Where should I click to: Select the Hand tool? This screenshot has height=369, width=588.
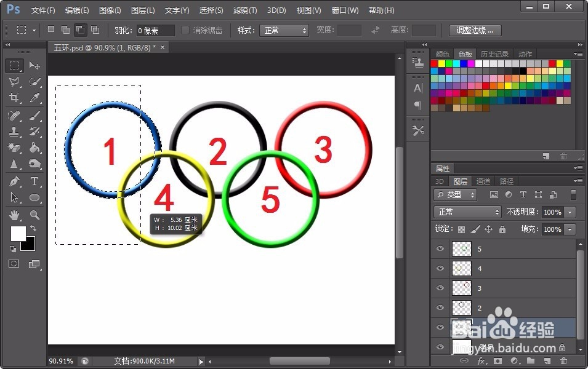(14, 215)
